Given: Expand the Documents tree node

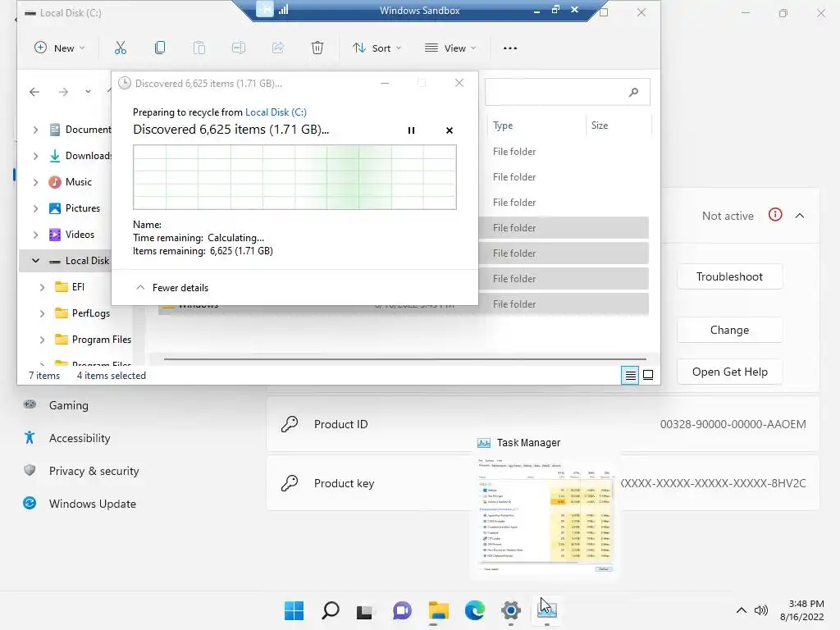Looking at the screenshot, I should tap(35, 130).
